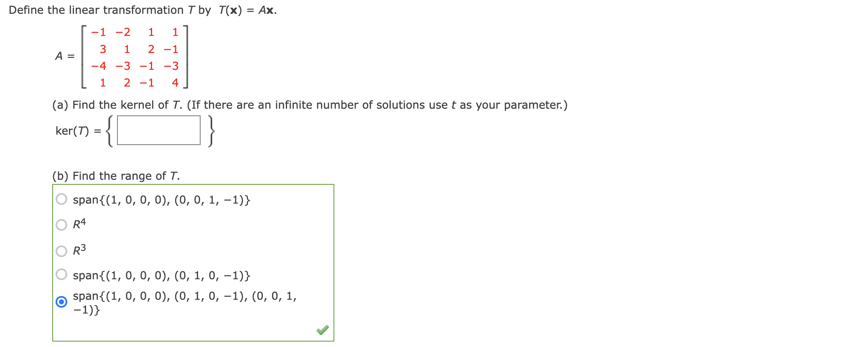Click the part (b) question heading

tap(115, 176)
